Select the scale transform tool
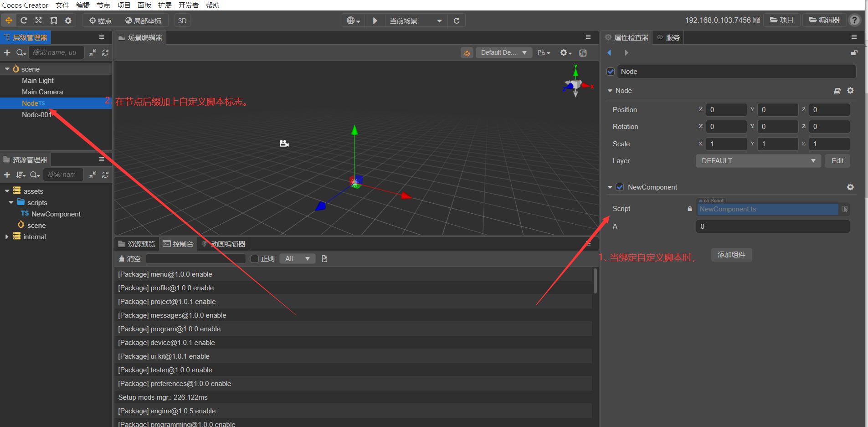Viewport: 868px width, 427px height. coord(39,21)
